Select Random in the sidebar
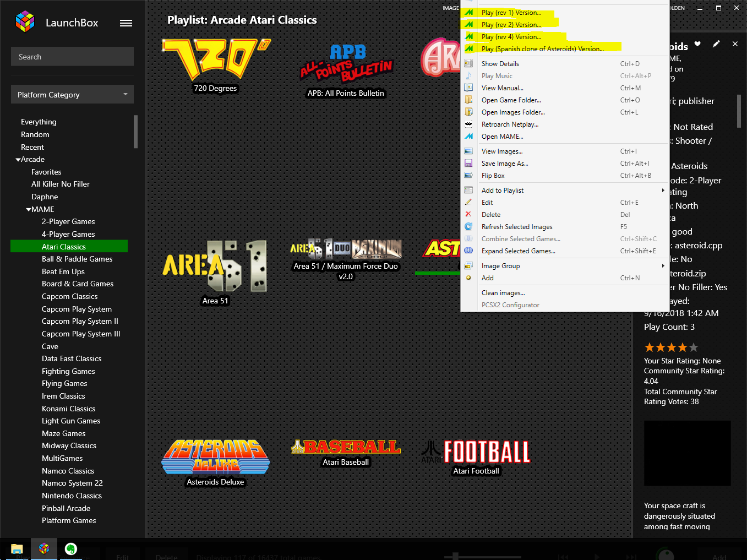Viewport: 747px width, 560px height. (x=35, y=134)
